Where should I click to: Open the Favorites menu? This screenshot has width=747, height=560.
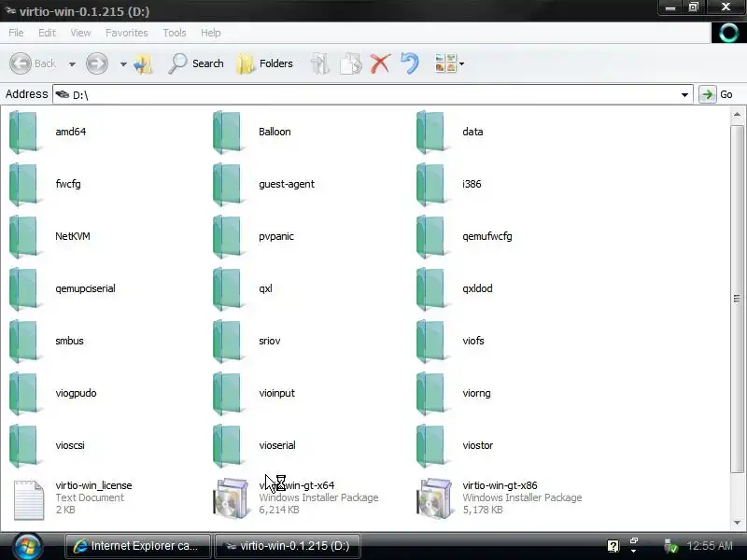(x=127, y=33)
